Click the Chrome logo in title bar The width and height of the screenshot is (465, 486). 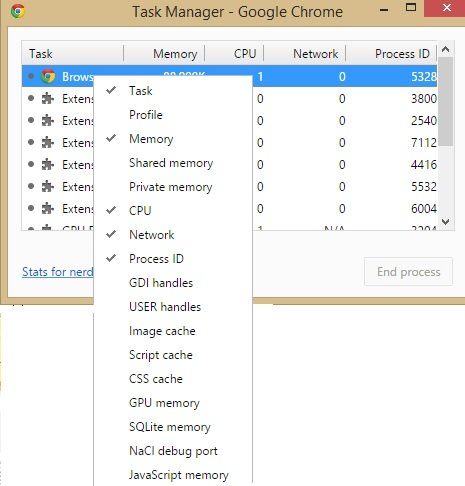(x=18, y=11)
